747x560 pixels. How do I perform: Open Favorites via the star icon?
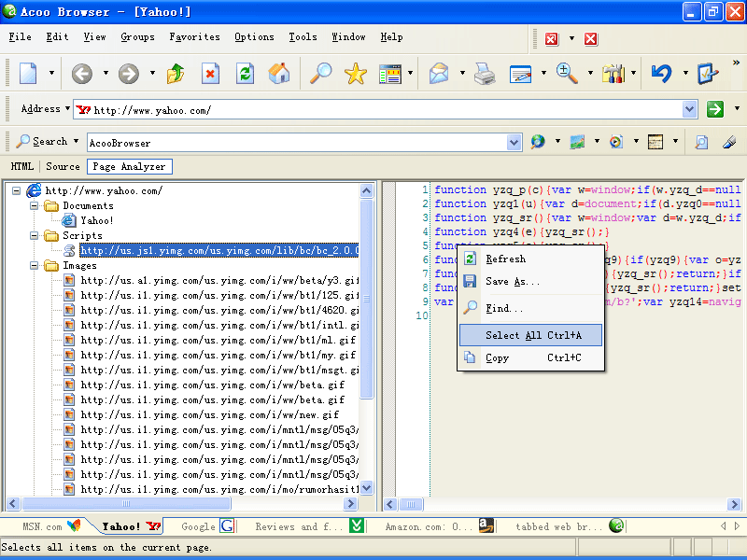[x=356, y=74]
